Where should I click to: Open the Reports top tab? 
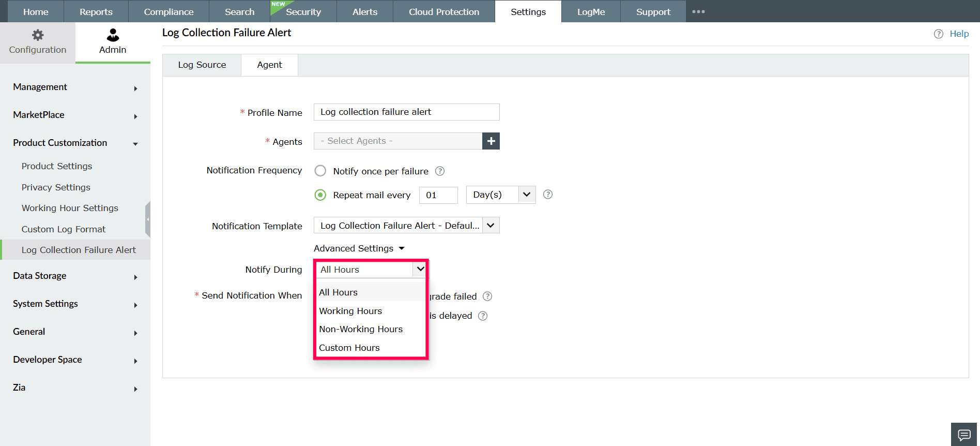tap(96, 11)
